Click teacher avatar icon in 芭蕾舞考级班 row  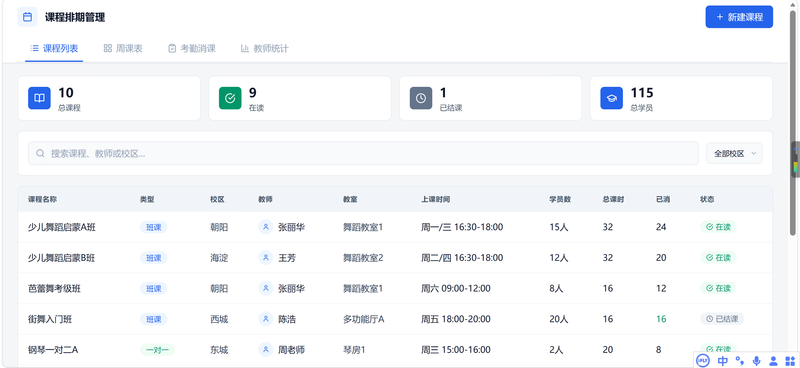coord(265,288)
